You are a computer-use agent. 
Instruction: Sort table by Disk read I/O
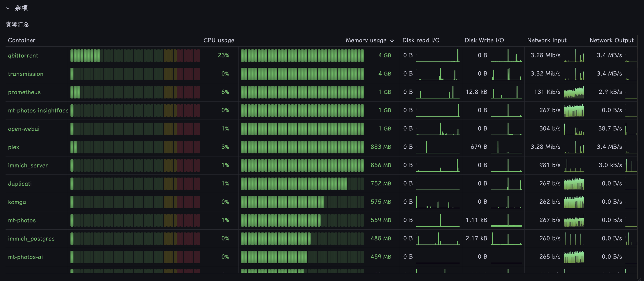(421, 40)
